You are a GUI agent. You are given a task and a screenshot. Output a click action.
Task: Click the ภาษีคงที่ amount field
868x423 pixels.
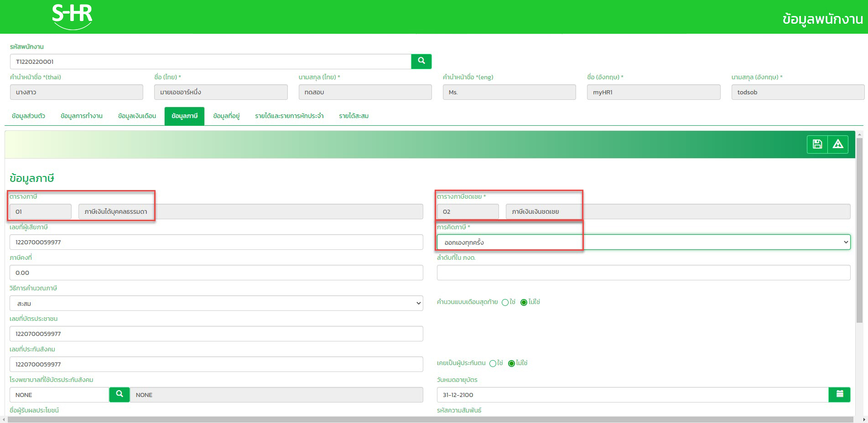[217, 273]
